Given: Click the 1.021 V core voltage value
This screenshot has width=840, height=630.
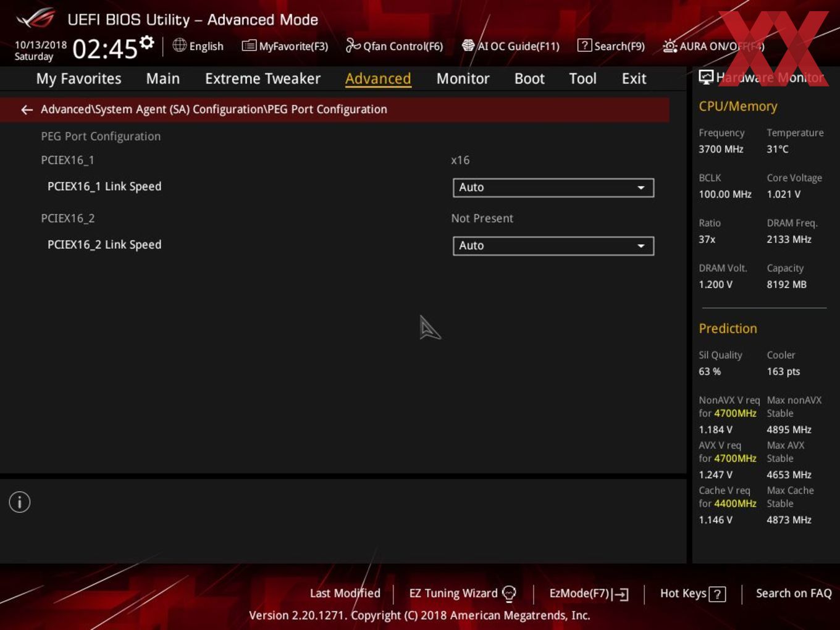Looking at the screenshot, I should click(x=784, y=195).
